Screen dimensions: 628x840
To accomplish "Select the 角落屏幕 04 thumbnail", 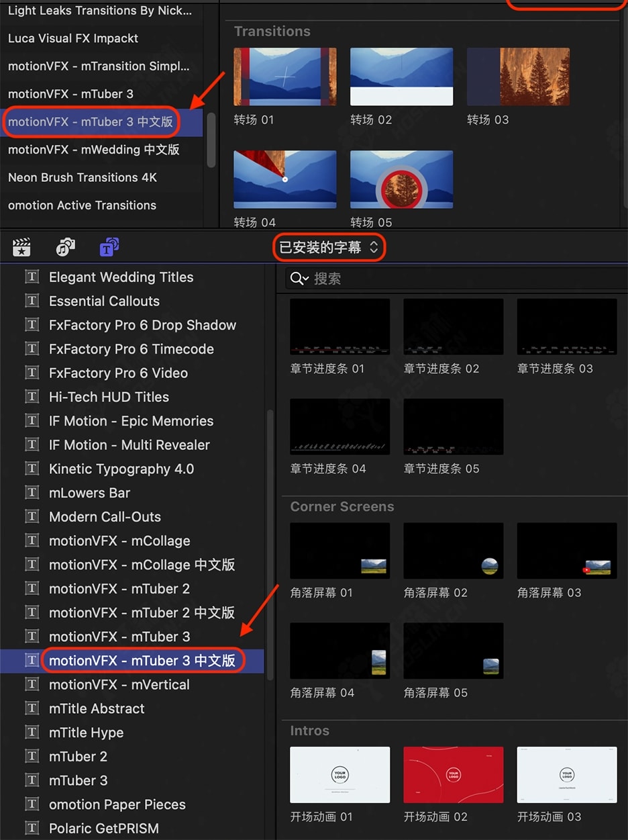I will tap(340, 651).
